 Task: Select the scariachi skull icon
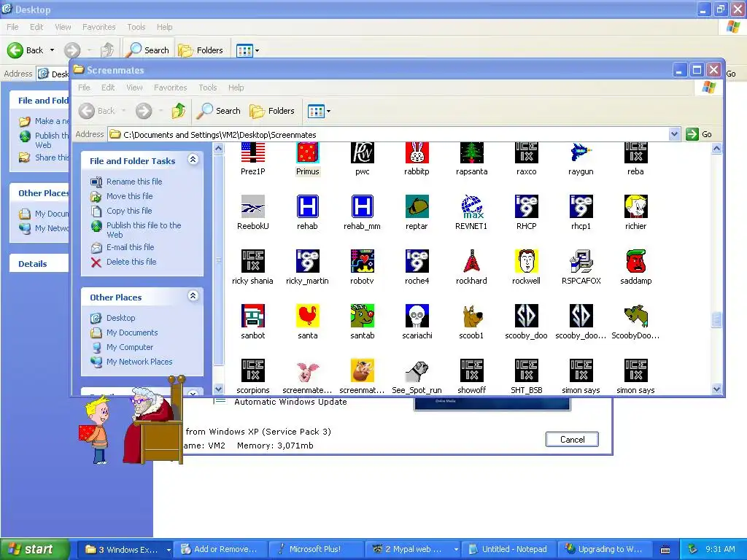click(x=417, y=316)
